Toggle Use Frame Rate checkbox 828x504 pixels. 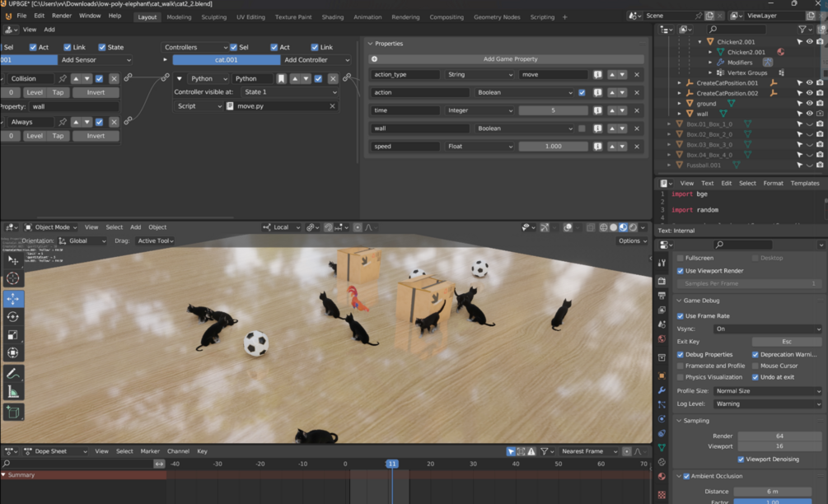[681, 316]
